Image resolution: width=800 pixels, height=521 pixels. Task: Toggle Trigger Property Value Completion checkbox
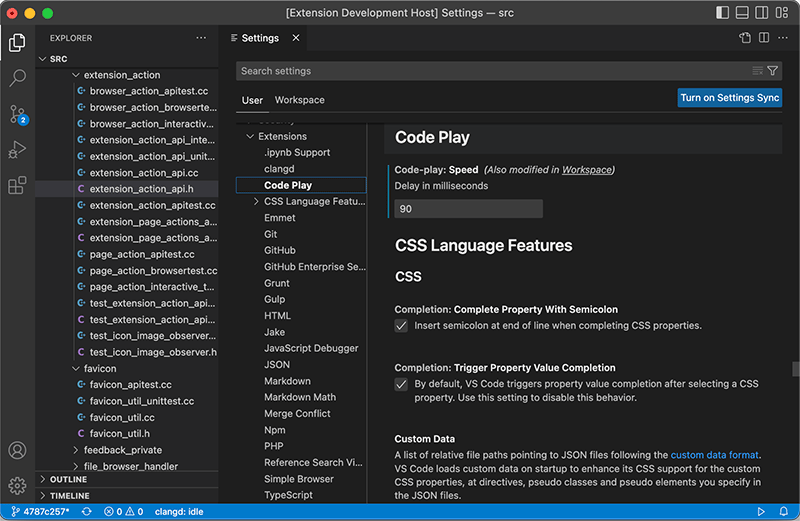click(401, 384)
